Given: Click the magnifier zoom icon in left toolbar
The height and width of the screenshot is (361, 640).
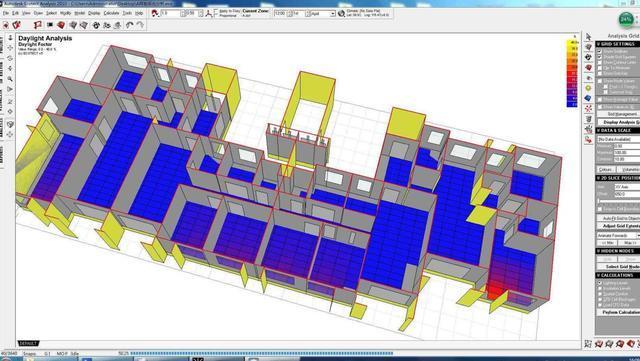Looking at the screenshot, I should 10,79.
